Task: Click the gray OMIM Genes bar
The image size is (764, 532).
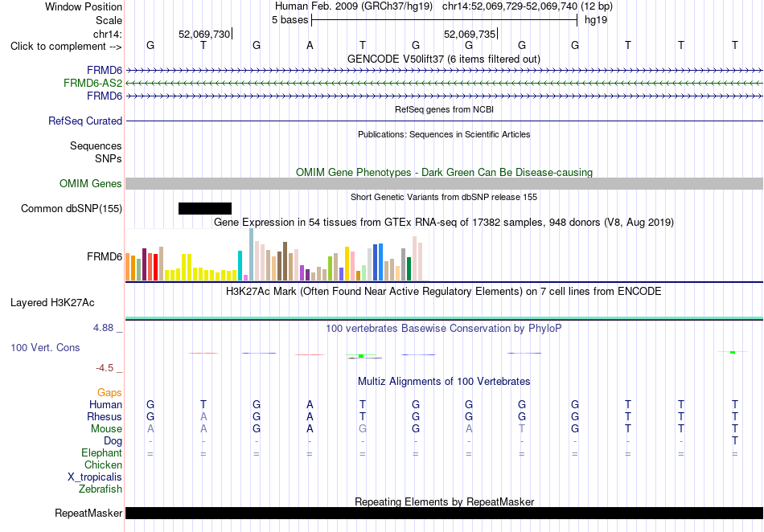Action: click(x=444, y=183)
